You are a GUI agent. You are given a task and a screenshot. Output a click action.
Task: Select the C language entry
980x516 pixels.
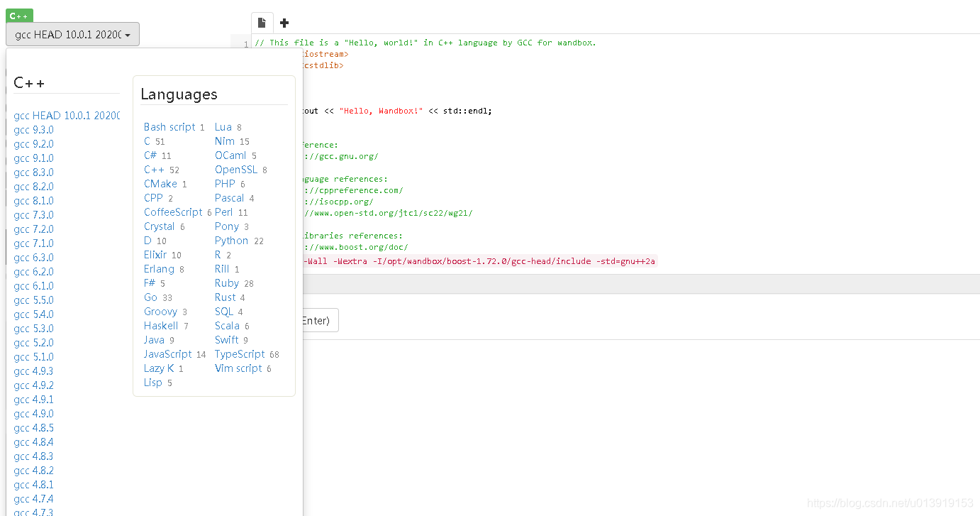(147, 141)
